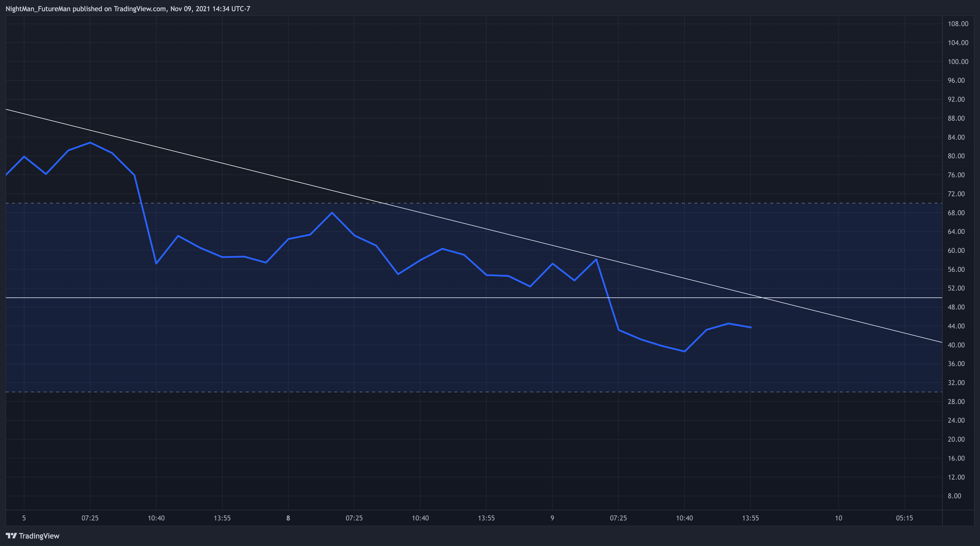980x546 pixels.
Task: Click the 8.00 price axis label
Action: pyautogui.click(x=954, y=496)
